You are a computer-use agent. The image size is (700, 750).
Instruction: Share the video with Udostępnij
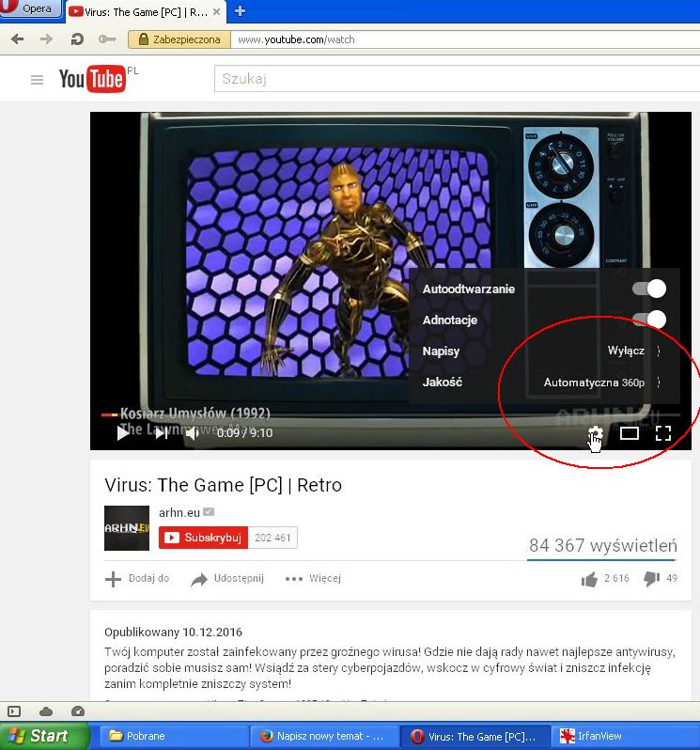coord(227,578)
